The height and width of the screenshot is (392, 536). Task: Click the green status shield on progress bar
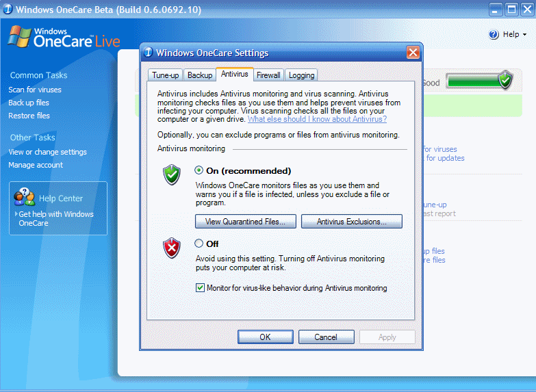click(505, 79)
